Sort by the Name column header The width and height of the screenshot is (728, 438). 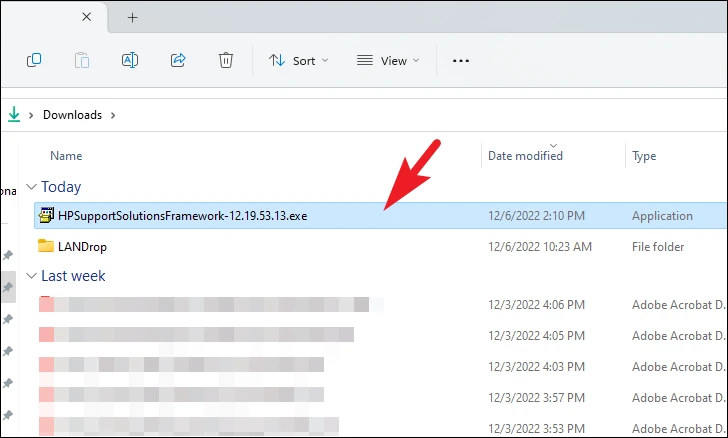66,156
